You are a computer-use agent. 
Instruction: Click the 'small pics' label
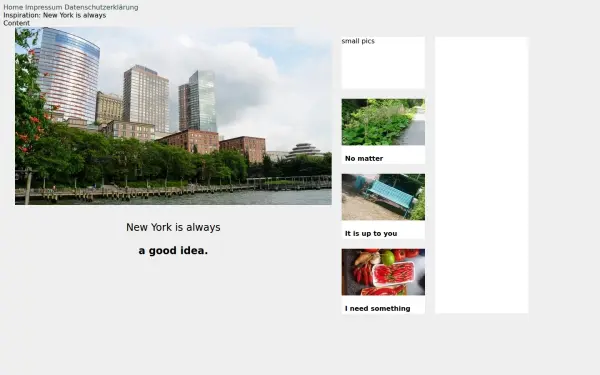358,41
